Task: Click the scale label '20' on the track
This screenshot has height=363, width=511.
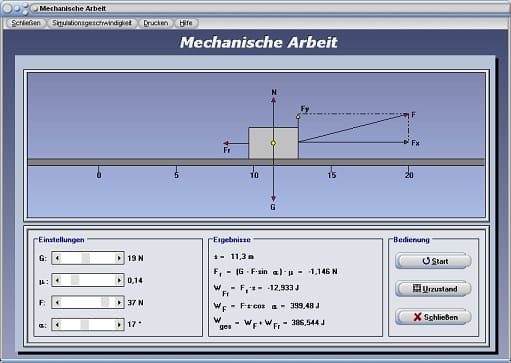Action: 409,175
